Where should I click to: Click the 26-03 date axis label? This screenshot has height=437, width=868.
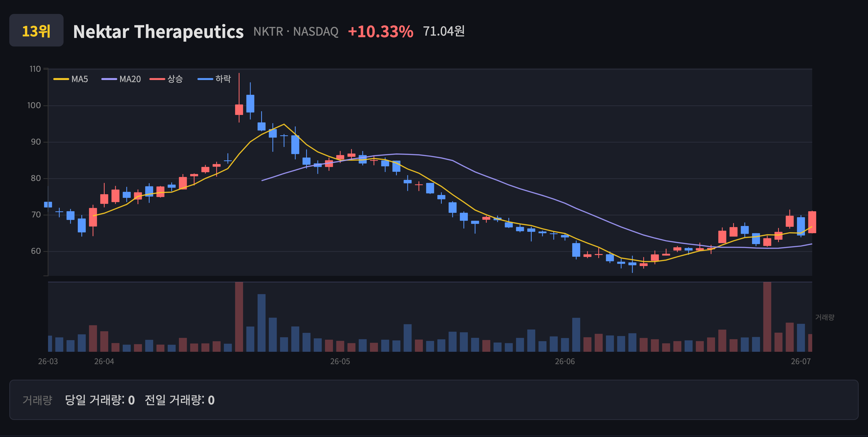tap(48, 361)
